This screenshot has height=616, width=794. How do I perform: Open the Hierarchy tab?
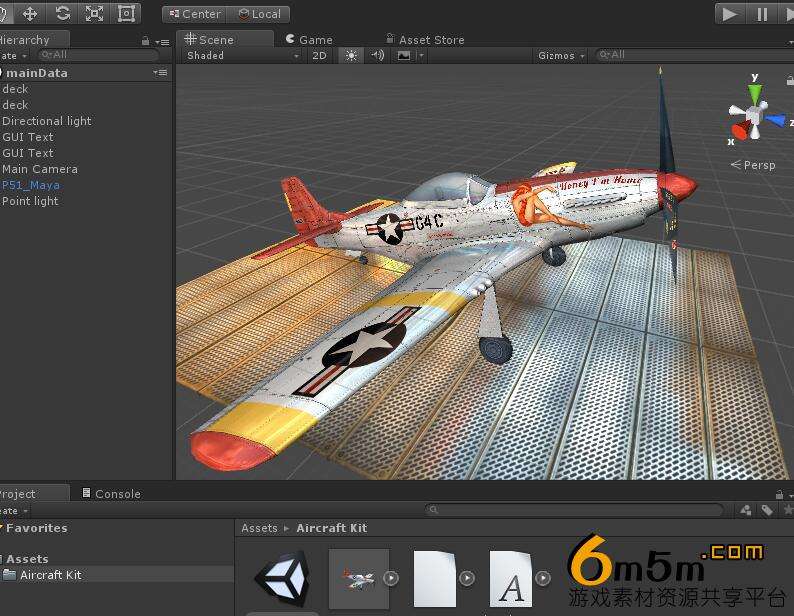pos(34,40)
